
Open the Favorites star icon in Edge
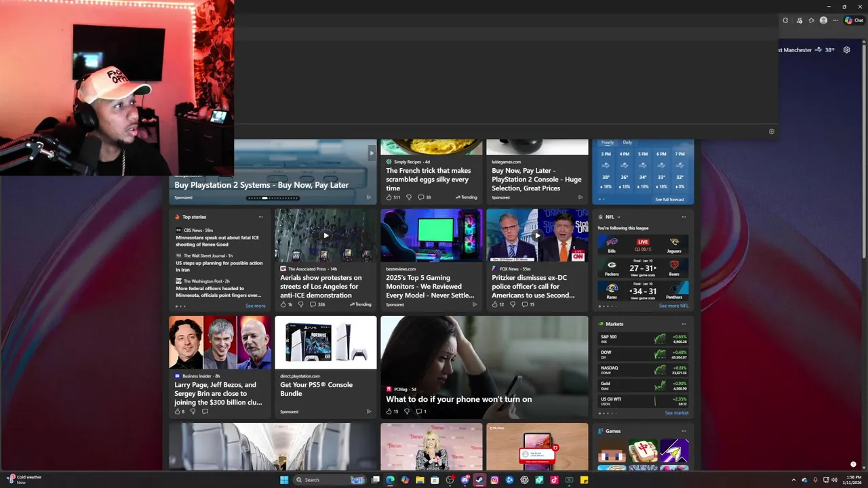pyautogui.click(x=811, y=20)
